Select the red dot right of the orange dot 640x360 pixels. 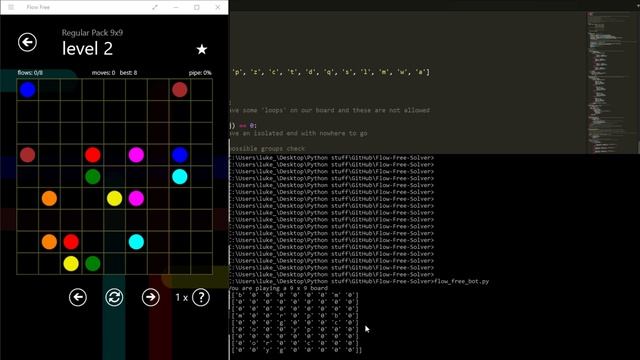pos(71,242)
